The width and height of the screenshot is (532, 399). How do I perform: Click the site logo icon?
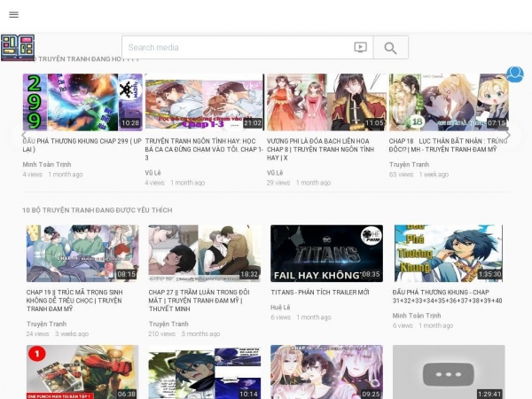coord(18,47)
